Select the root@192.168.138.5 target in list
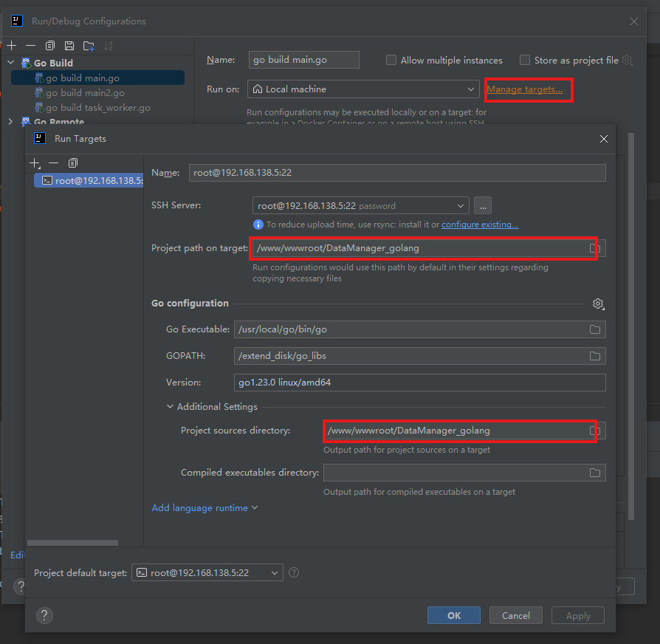 [x=87, y=181]
